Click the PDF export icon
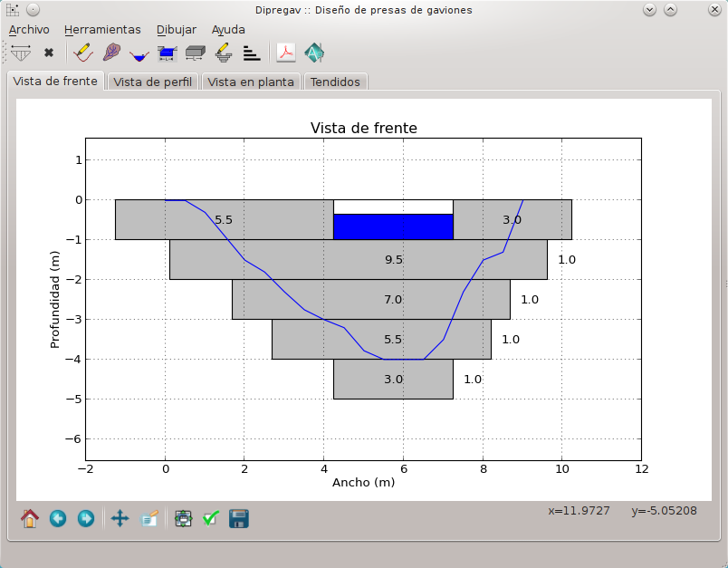The image size is (728, 568). (x=286, y=53)
